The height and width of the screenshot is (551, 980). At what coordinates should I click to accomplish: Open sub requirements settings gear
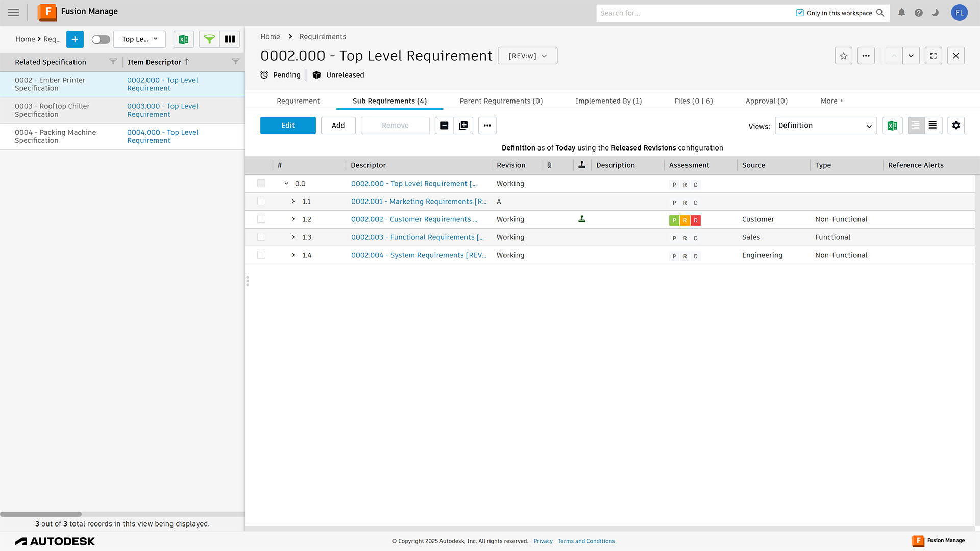point(956,126)
